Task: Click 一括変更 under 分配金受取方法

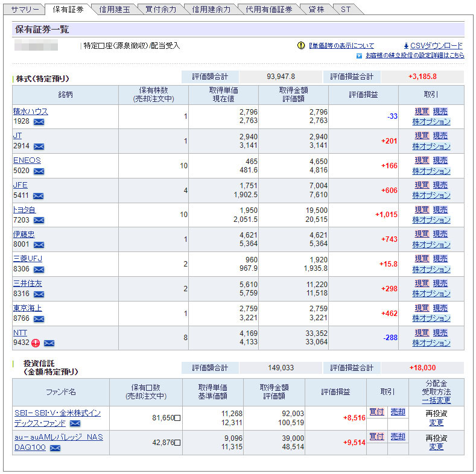Action: click(x=436, y=400)
